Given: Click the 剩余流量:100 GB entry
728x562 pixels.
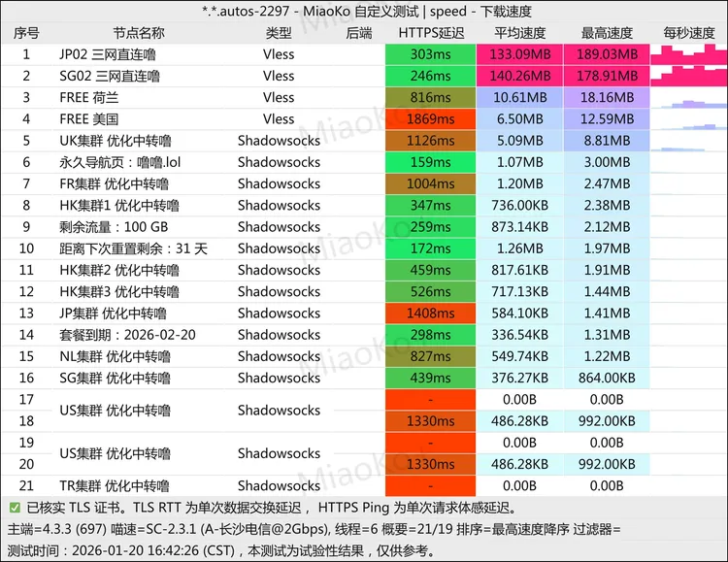Looking at the screenshot, I should [x=113, y=227].
